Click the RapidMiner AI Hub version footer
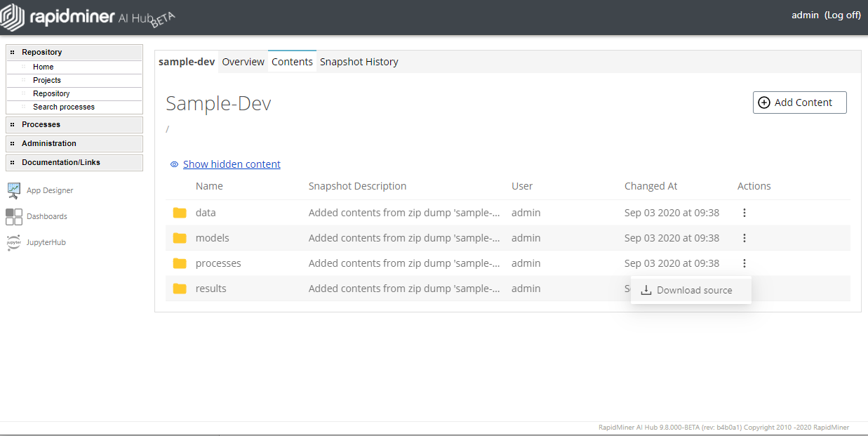This screenshot has width=868, height=436. coord(723,427)
